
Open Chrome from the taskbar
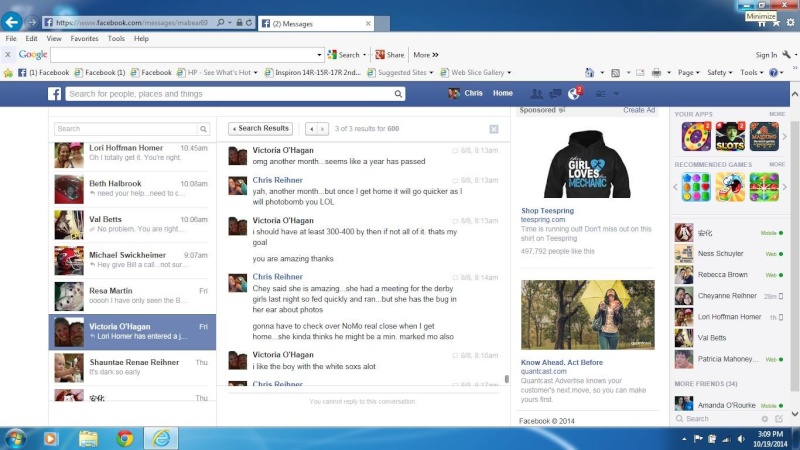pos(124,438)
